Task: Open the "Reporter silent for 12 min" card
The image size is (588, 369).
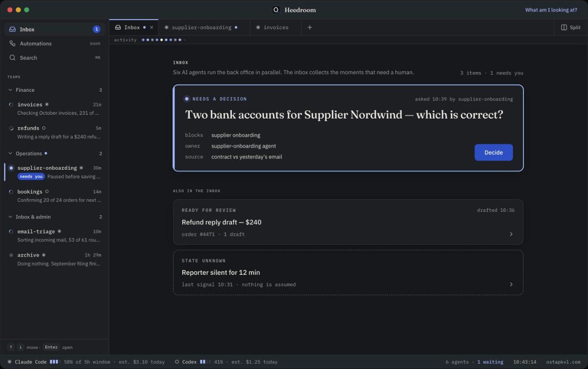Action: [348, 272]
